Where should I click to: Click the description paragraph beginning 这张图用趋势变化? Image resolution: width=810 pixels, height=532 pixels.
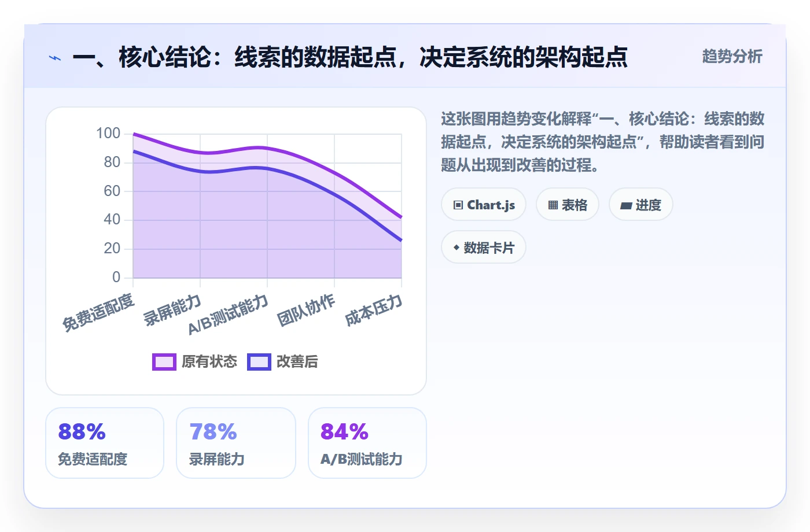(x=602, y=142)
